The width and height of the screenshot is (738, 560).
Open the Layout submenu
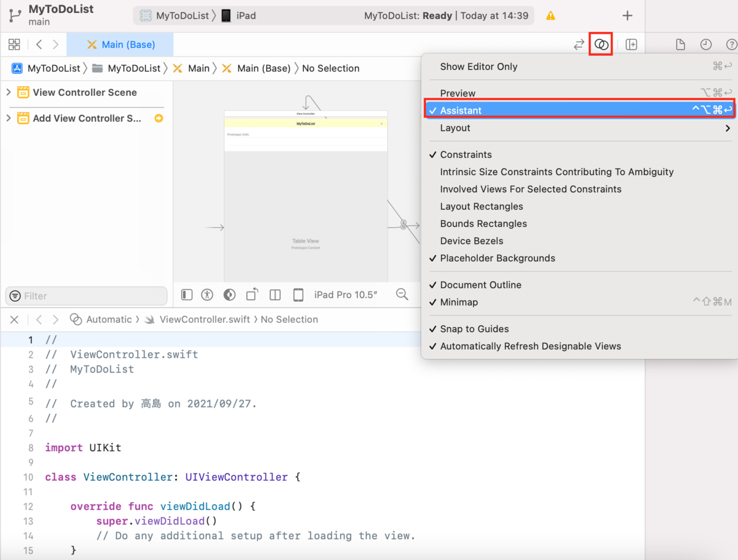pyautogui.click(x=580, y=128)
